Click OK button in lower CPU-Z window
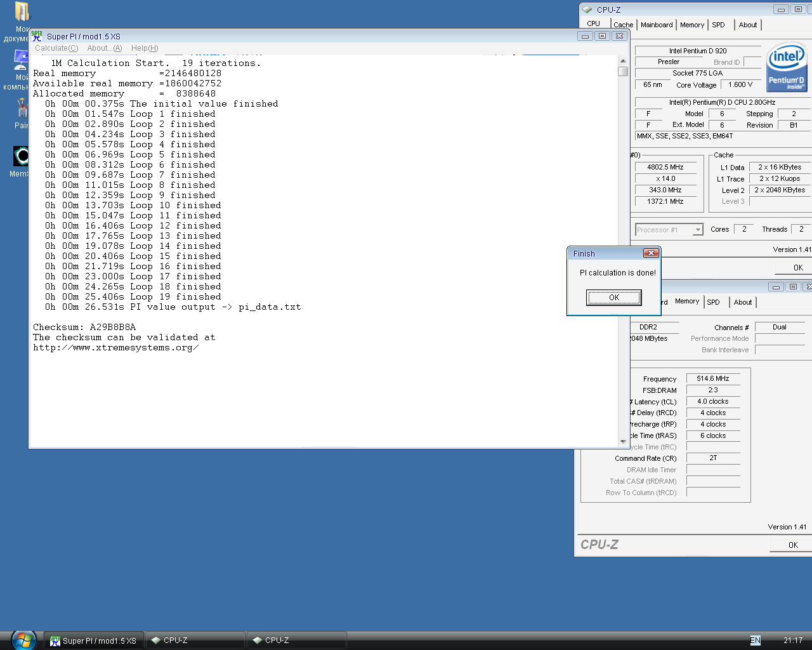This screenshot has height=650, width=812. [792, 545]
